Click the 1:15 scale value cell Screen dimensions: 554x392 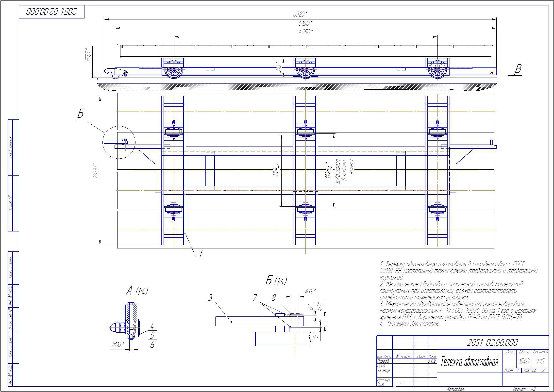(540, 361)
